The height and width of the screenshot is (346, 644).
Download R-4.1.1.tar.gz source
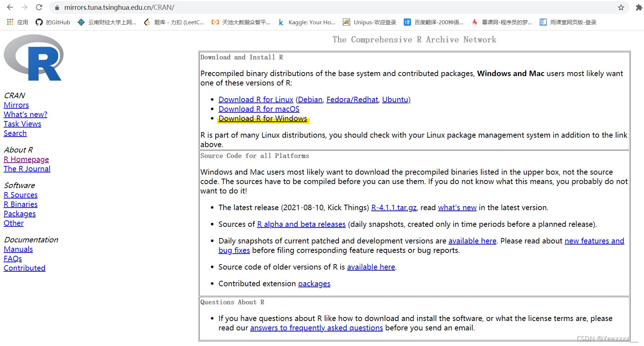click(394, 208)
